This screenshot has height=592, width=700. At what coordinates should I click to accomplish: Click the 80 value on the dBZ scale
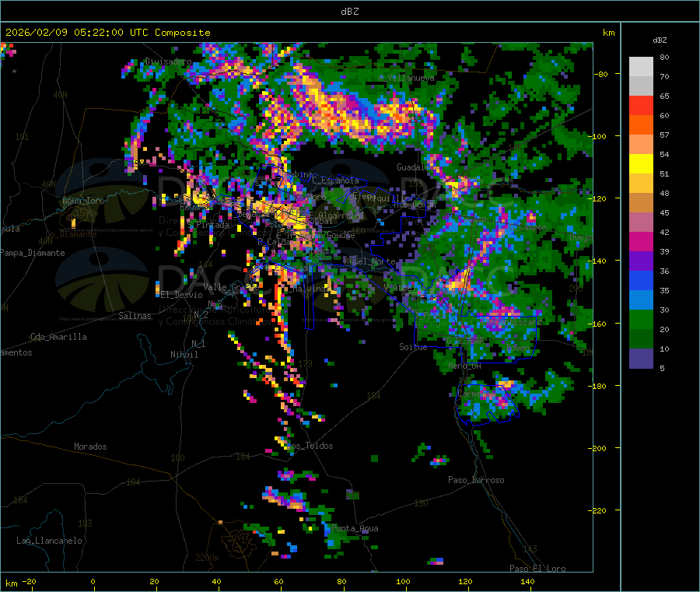coord(664,57)
